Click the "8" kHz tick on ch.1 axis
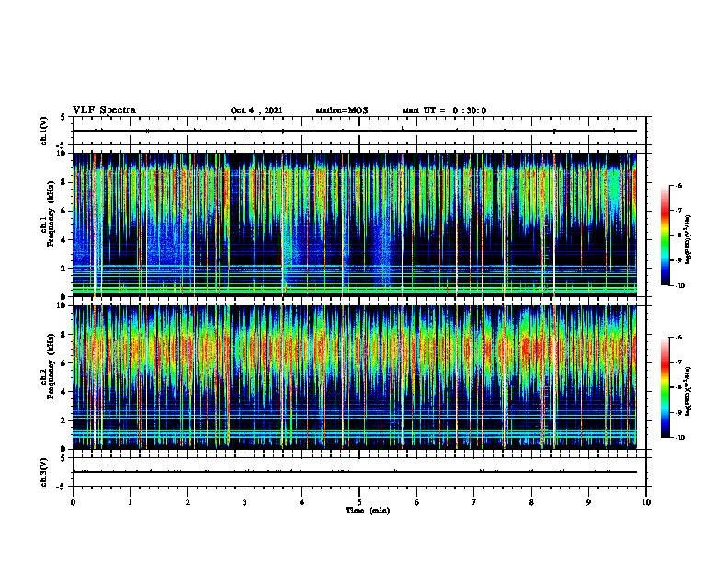 (64, 182)
